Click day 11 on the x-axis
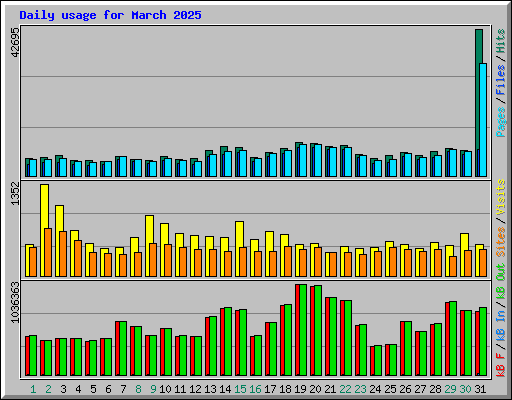This screenshot has height=400, width=512. (x=180, y=389)
